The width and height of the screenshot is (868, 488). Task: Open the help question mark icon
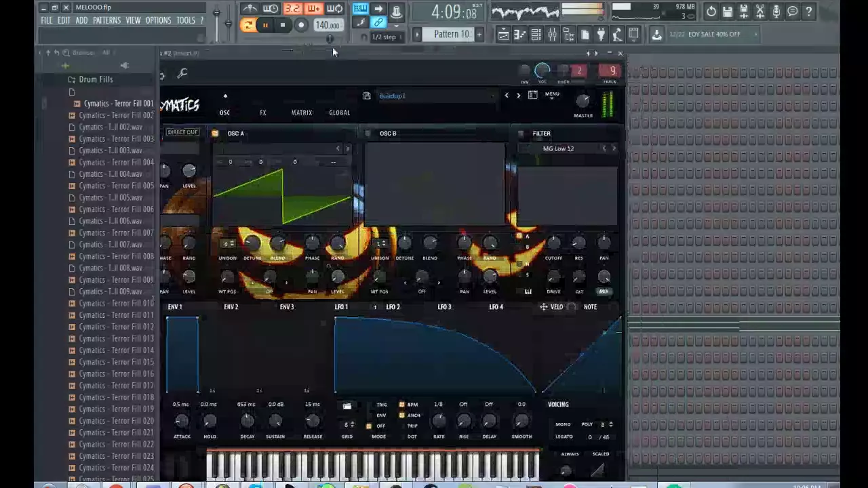coord(809,12)
